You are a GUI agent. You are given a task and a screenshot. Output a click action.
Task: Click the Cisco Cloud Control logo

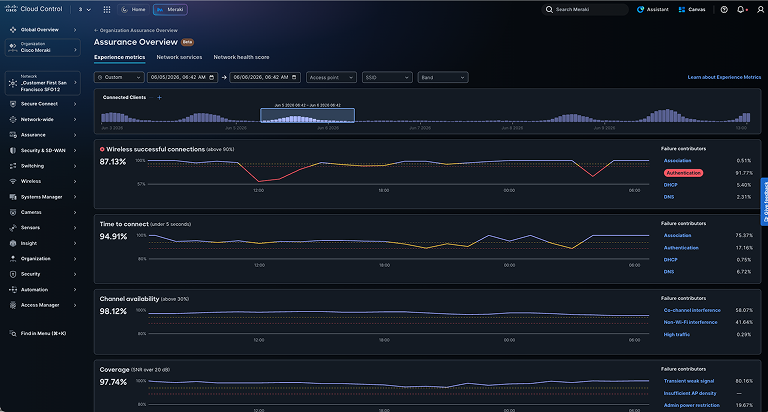tap(34, 9)
